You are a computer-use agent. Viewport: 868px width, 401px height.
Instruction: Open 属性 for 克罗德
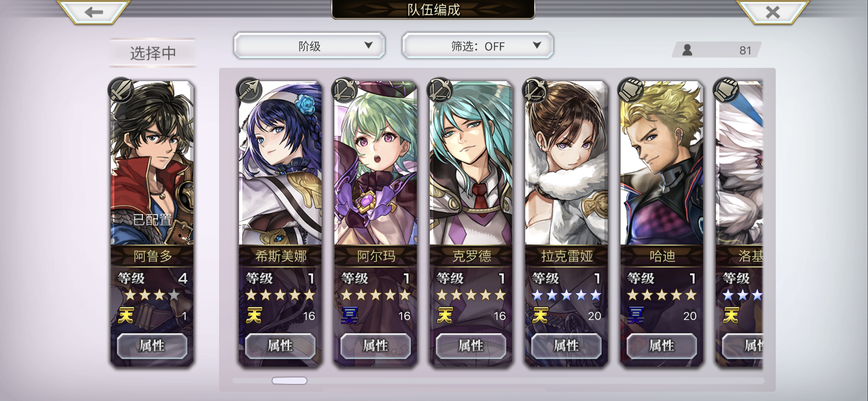471,346
